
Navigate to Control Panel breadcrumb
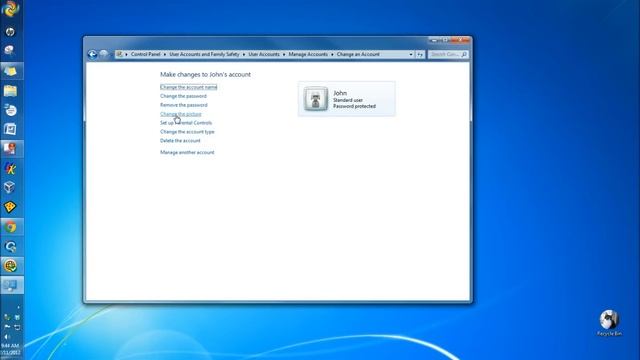145,54
